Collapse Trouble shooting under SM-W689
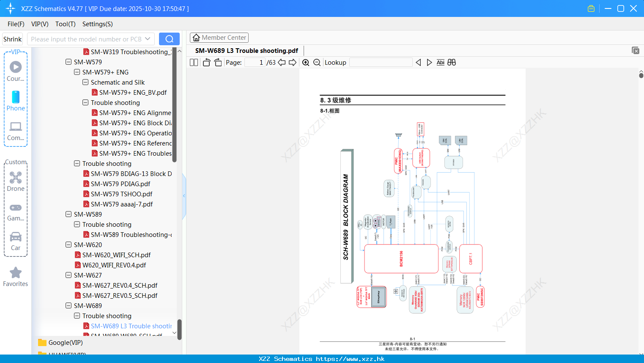This screenshot has height=363, width=644. pyautogui.click(x=77, y=316)
